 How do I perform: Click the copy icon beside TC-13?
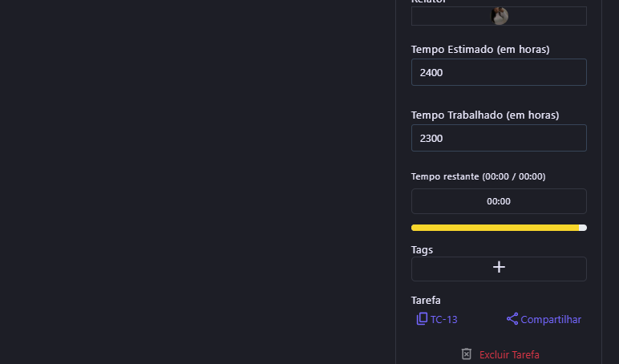(x=422, y=319)
